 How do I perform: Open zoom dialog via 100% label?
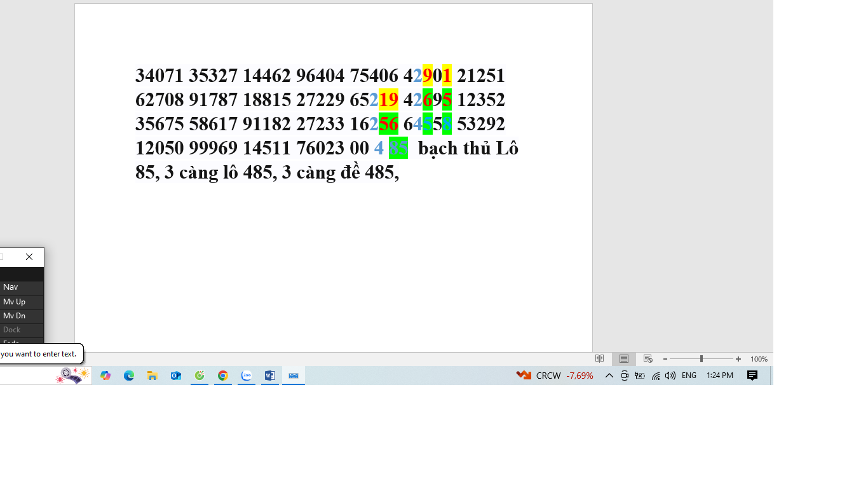coord(759,359)
